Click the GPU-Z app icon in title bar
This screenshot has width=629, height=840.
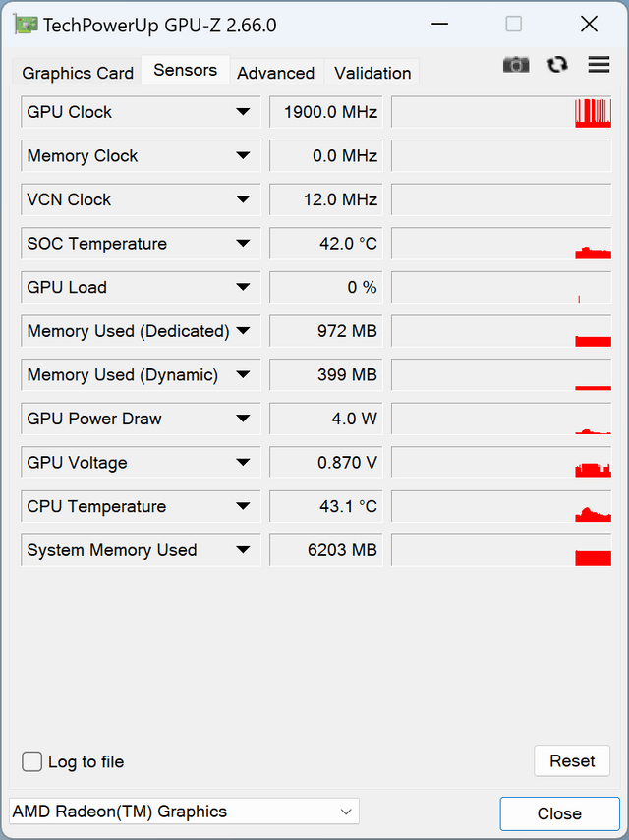(x=26, y=25)
